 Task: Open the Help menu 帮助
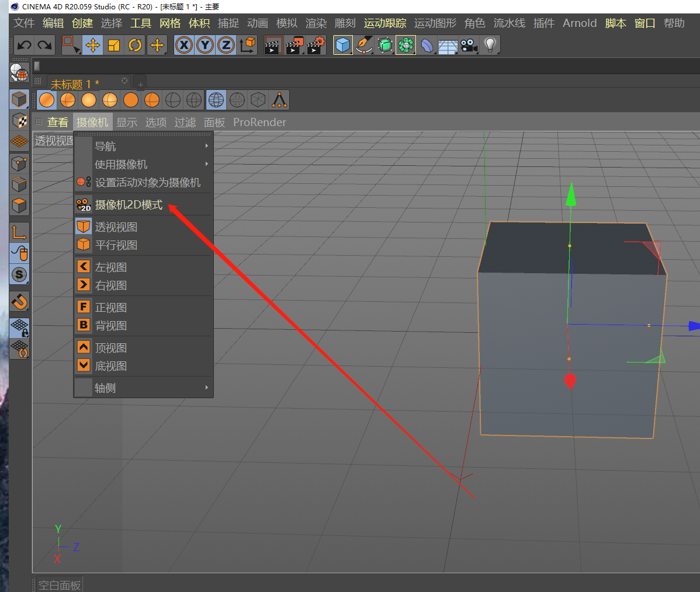tap(674, 23)
